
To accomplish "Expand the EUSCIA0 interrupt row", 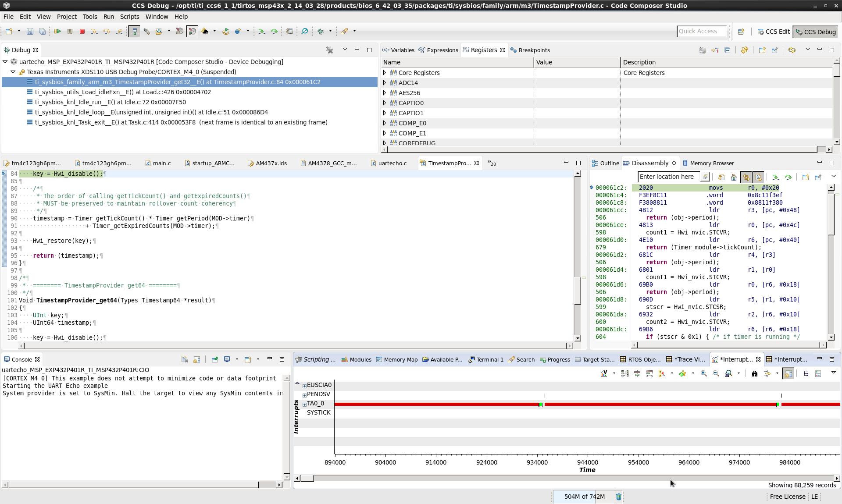I will tap(304, 386).
